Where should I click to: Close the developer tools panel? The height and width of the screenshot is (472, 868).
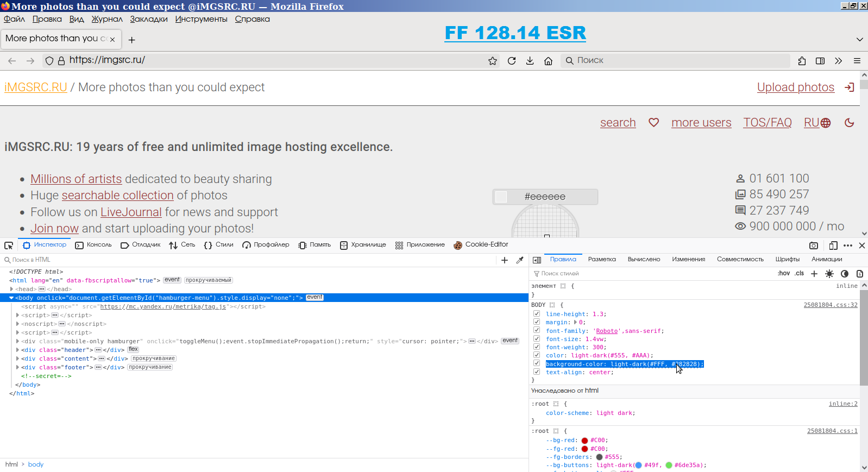[861, 246]
